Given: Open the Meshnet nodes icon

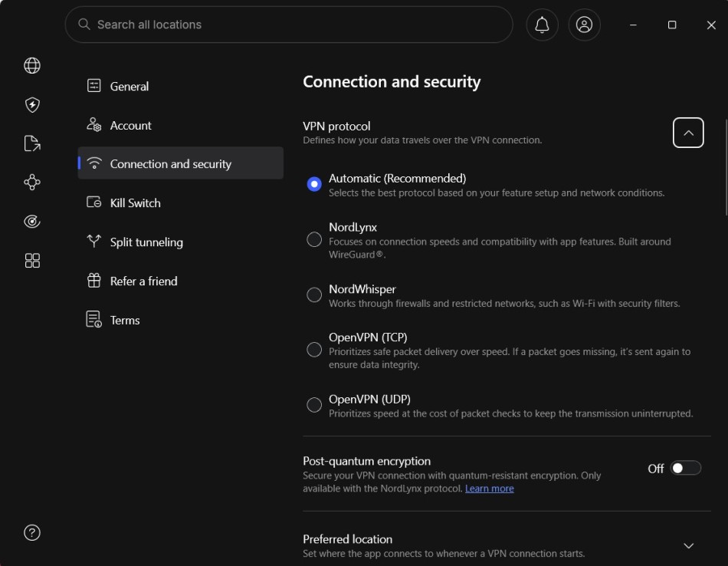Looking at the screenshot, I should click(32, 183).
